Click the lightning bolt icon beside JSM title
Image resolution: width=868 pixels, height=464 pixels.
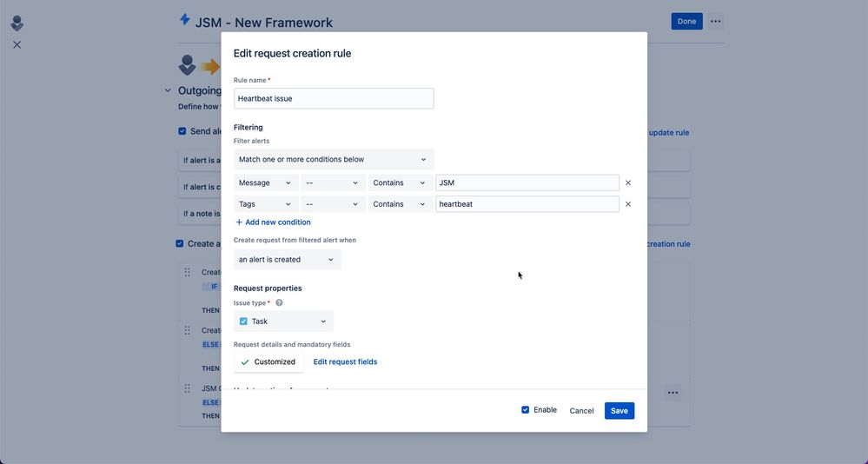185,20
